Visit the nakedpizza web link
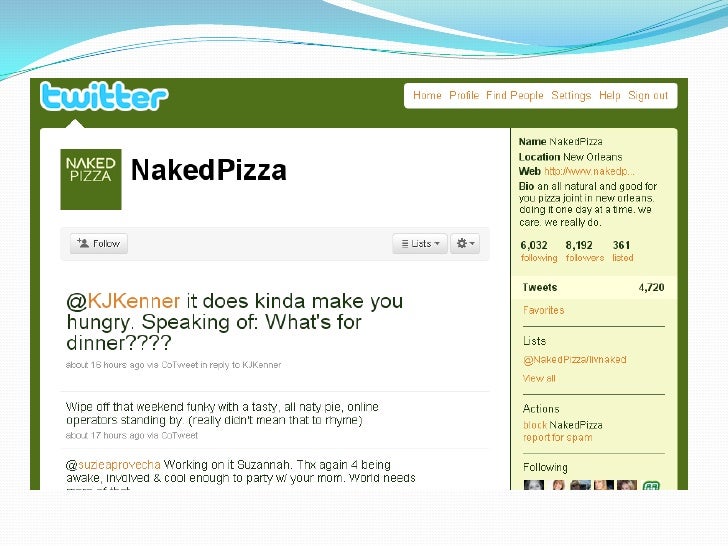This screenshot has height=546, width=728. click(x=589, y=171)
